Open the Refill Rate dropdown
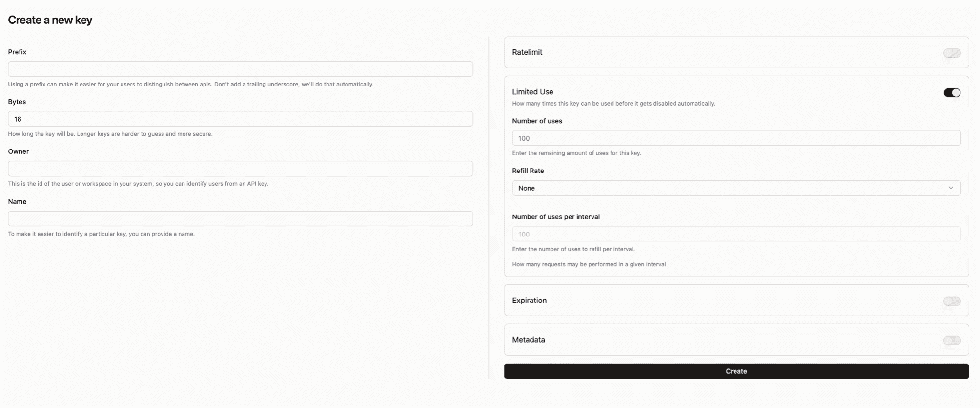Screen dimensions: 980x408 click(x=735, y=188)
